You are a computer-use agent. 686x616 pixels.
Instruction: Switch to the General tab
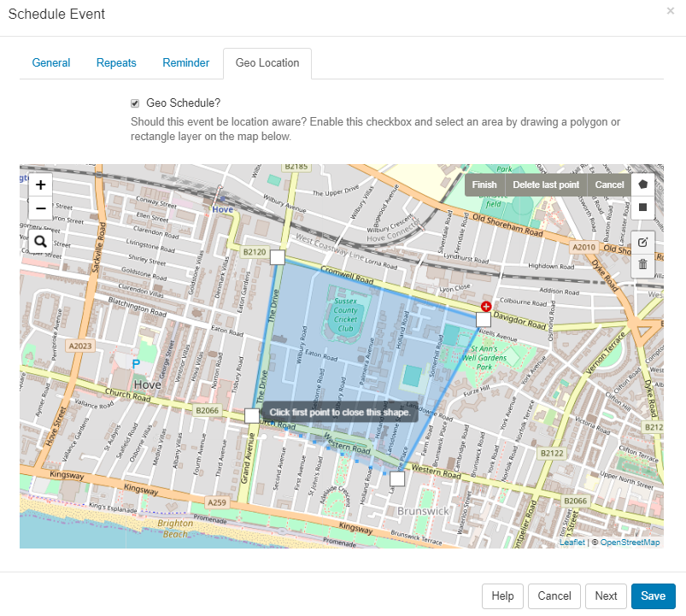tap(51, 63)
